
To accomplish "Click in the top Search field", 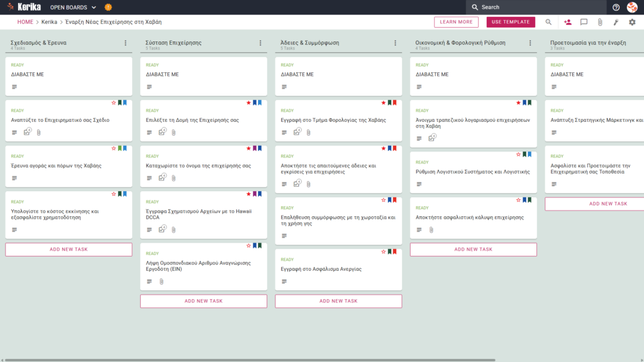I will [536, 8].
